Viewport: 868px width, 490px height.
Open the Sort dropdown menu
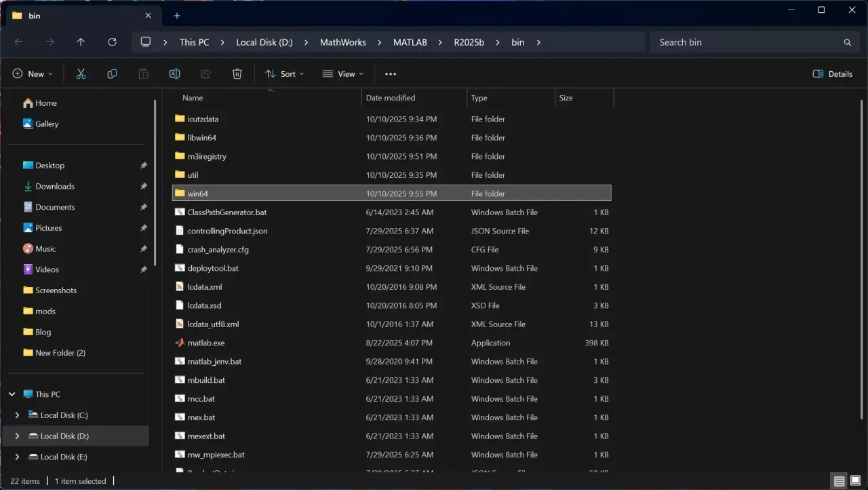pos(284,74)
